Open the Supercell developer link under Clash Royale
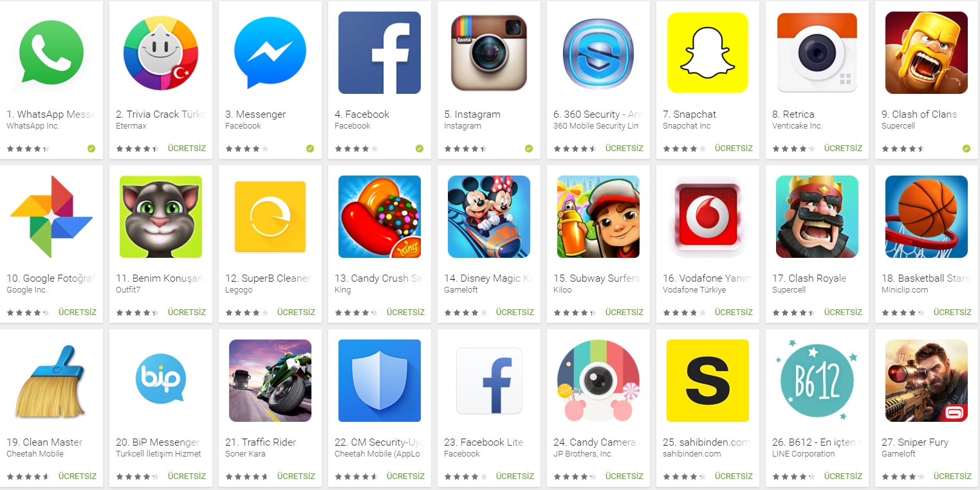Image resolution: width=980 pixels, height=490 pixels. click(789, 290)
